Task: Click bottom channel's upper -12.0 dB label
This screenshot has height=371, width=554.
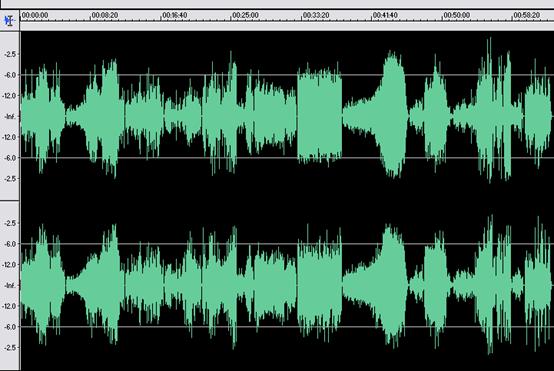Action: point(10,265)
